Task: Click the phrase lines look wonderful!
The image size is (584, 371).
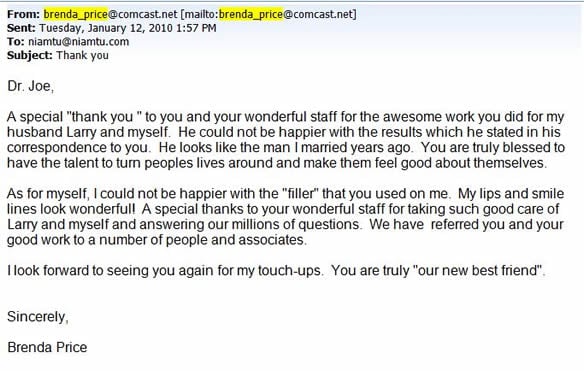Action: pyautogui.click(x=71, y=209)
